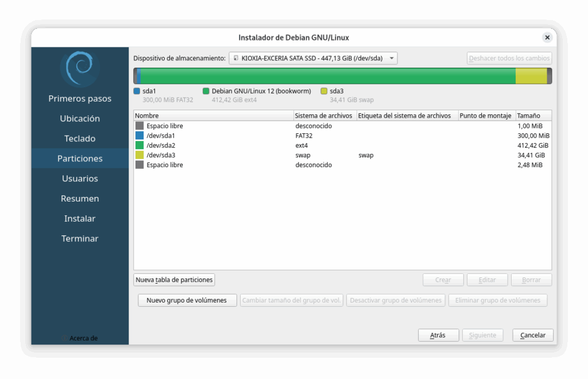The image size is (588, 379).
Task: Click gray icon of 1,00 MiB free space row
Action: point(140,126)
